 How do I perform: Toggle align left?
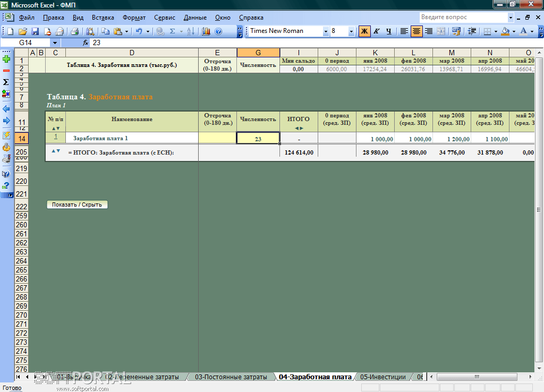pyautogui.click(x=404, y=31)
